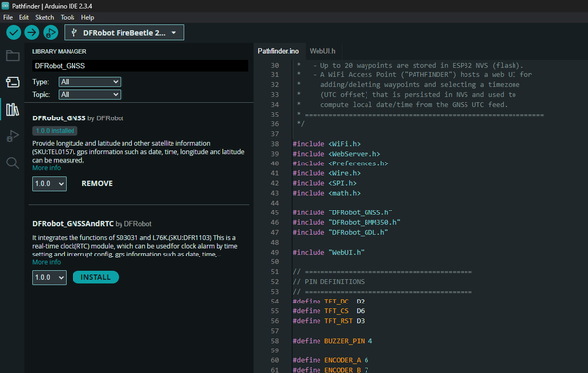Click the #include <SPI.h> line
Screen dimensions: 588x373
pyautogui.click(x=324, y=183)
